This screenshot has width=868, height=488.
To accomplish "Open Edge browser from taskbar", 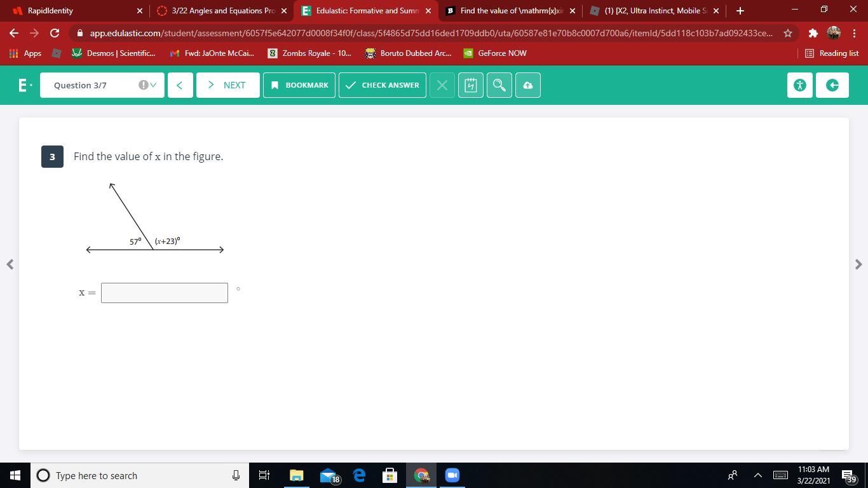I will click(359, 475).
